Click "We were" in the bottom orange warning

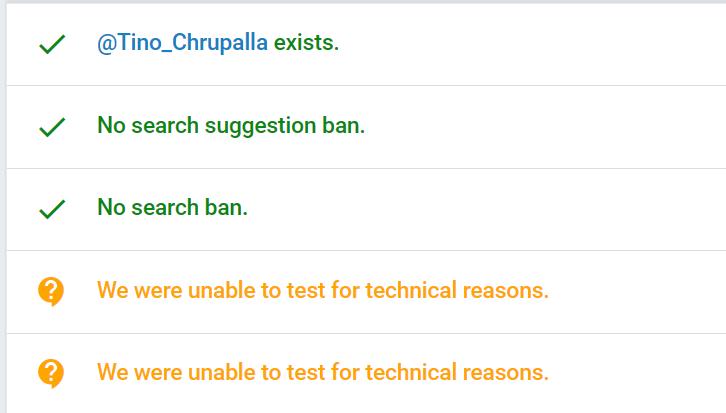click(132, 373)
